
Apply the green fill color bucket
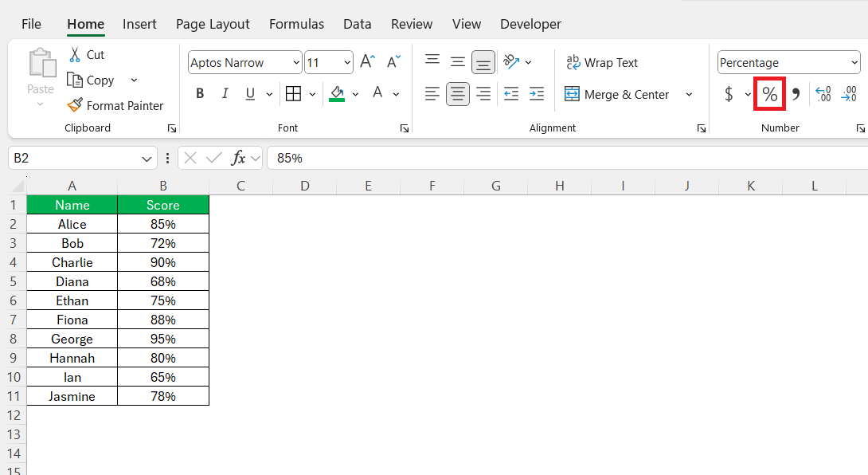pyautogui.click(x=337, y=94)
